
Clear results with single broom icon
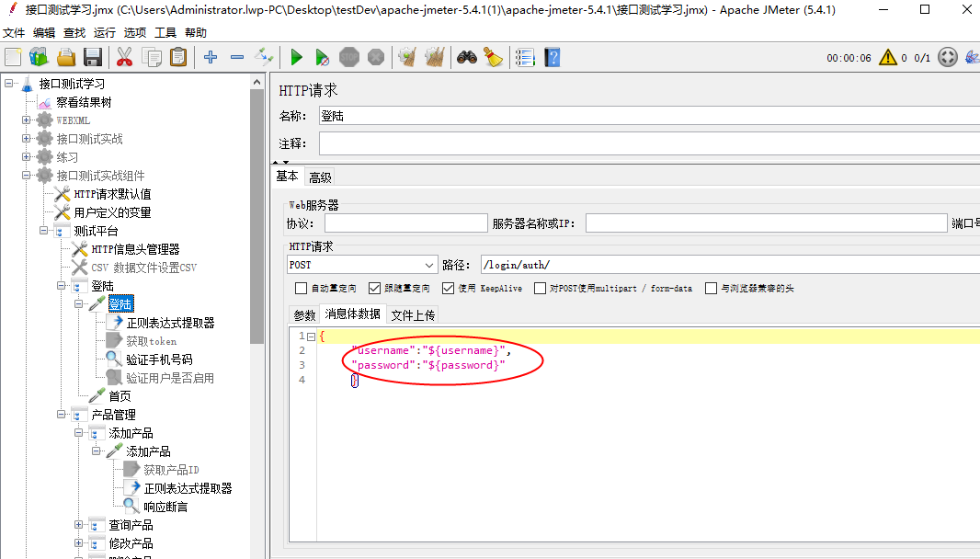(407, 58)
